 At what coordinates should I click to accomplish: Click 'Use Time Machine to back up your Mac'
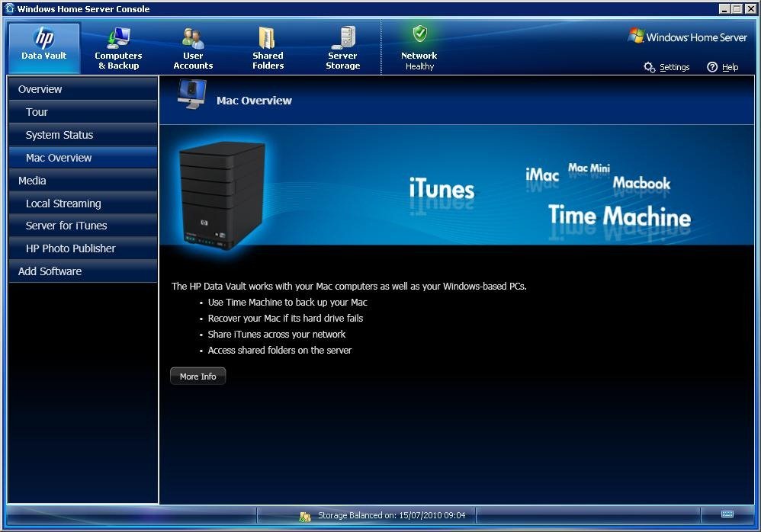(287, 302)
